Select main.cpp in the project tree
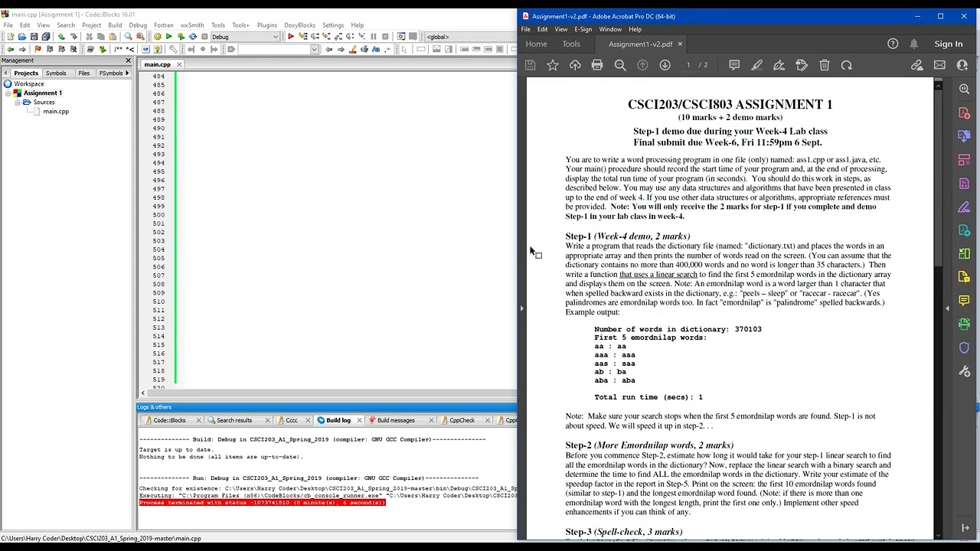This screenshot has width=980, height=551. click(56, 111)
